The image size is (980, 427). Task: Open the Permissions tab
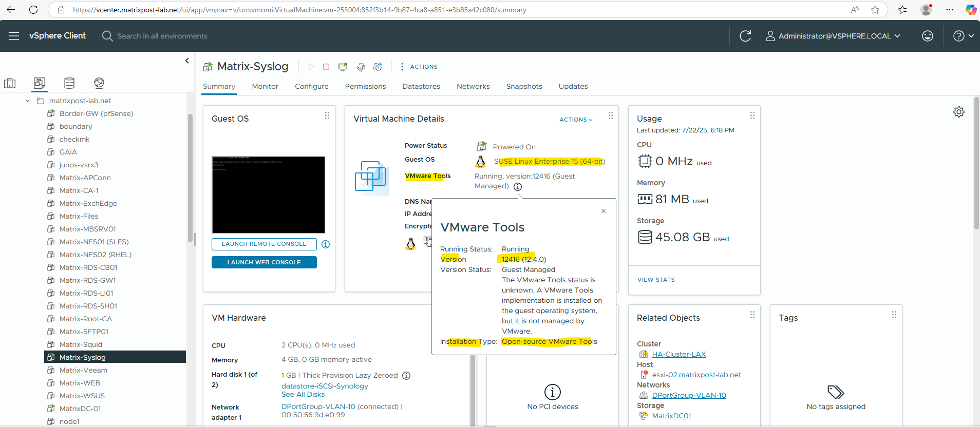tap(365, 86)
